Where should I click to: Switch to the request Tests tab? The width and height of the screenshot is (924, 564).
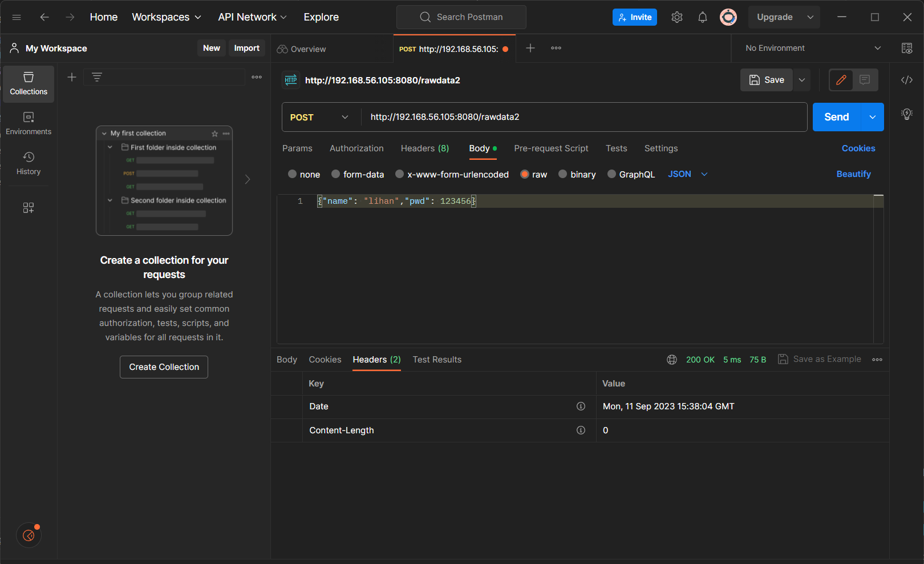point(617,148)
